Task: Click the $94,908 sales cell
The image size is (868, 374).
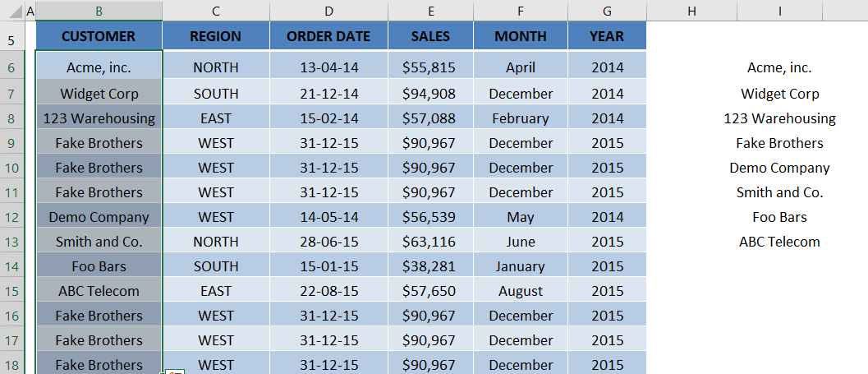Action: 430,92
